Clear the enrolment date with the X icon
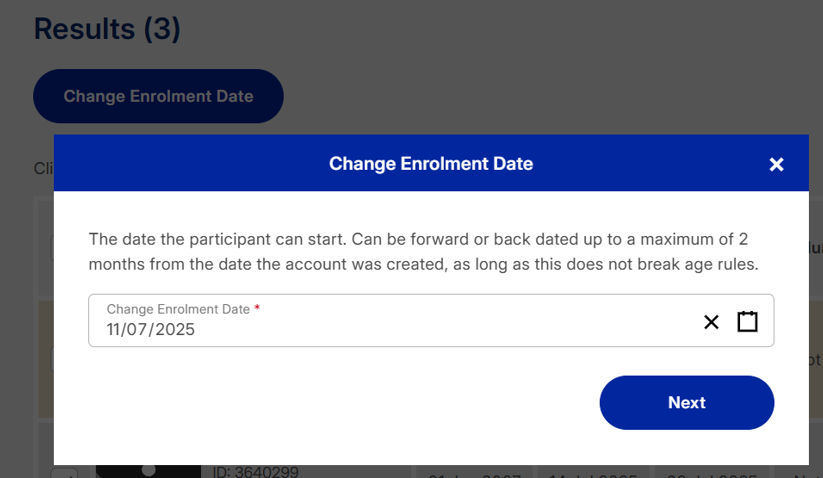Image resolution: width=823 pixels, height=478 pixels. click(711, 322)
